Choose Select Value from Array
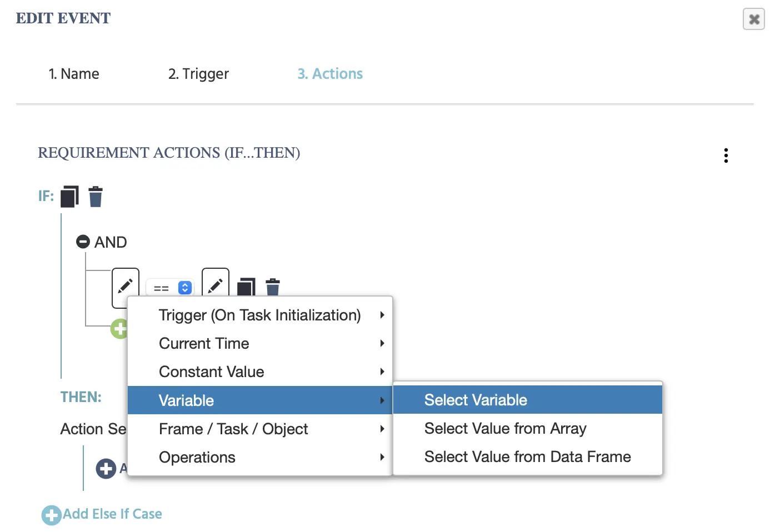The width and height of the screenshot is (770, 532). (528, 428)
